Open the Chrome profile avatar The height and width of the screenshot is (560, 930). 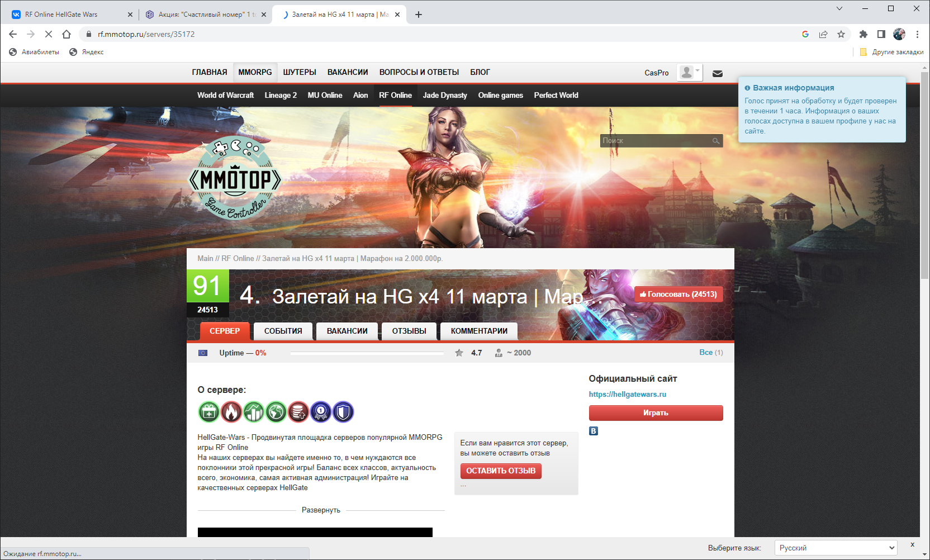899,34
